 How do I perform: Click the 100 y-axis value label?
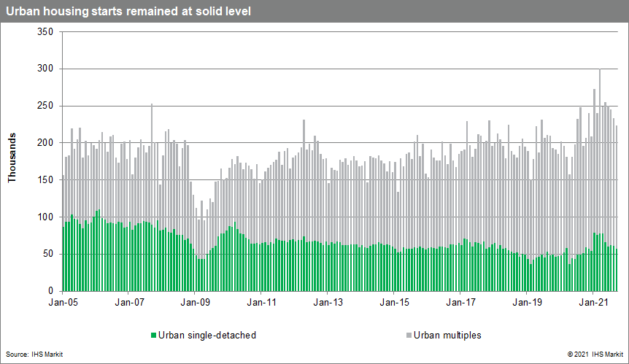pos(45,217)
